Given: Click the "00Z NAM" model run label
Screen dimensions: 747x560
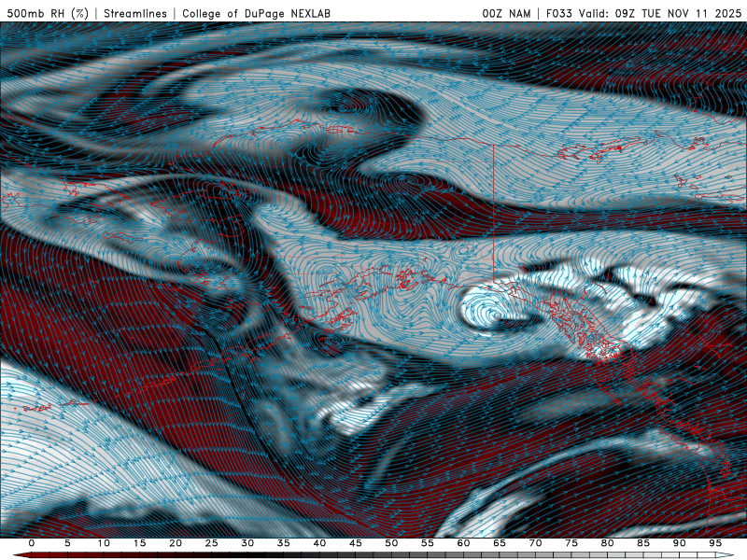Looking at the screenshot, I should 506,14.
